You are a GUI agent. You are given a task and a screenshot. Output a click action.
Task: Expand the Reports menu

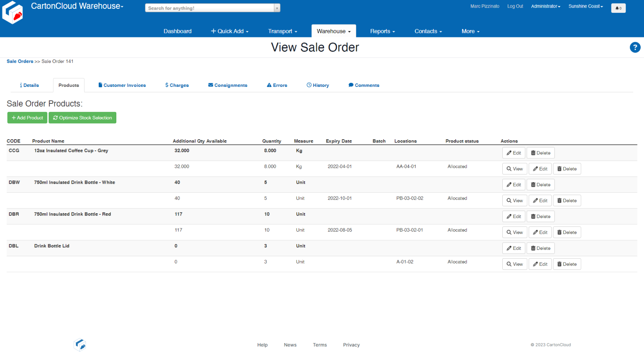point(382,31)
